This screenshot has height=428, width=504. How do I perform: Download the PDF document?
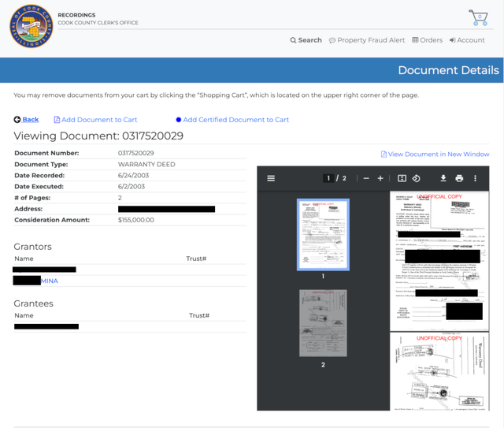pos(443,178)
